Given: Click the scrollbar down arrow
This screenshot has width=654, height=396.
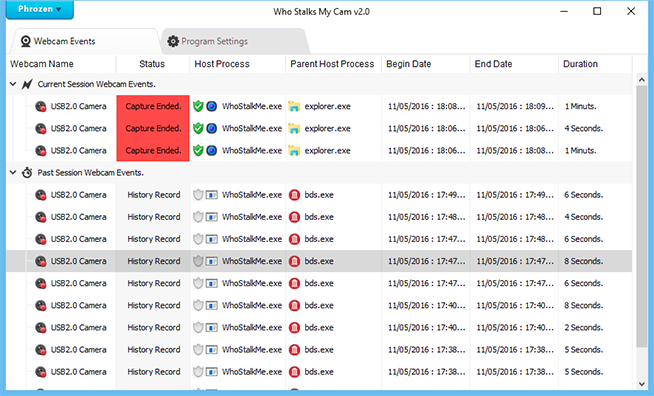Looking at the screenshot, I should (x=642, y=384).
